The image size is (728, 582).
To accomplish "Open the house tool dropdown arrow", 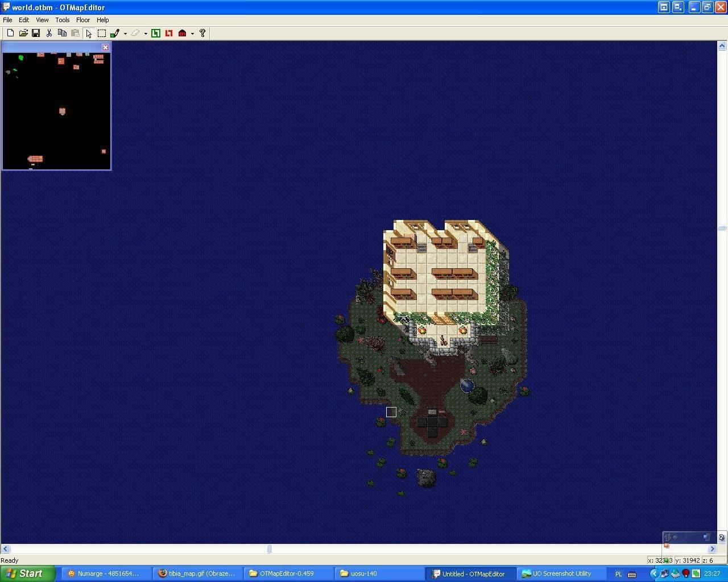I will [x=192, y=34].
